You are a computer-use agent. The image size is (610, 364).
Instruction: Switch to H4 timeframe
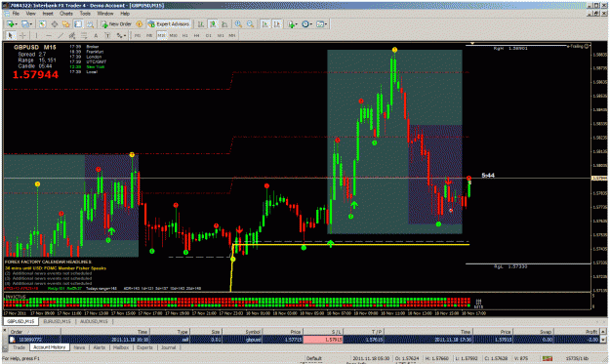point(196,35)
